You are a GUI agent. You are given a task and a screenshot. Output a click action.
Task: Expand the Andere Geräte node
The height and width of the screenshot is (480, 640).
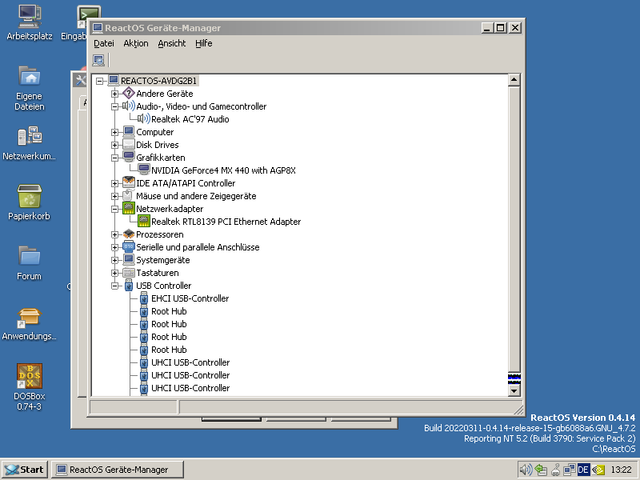click(x=115, y=93)
